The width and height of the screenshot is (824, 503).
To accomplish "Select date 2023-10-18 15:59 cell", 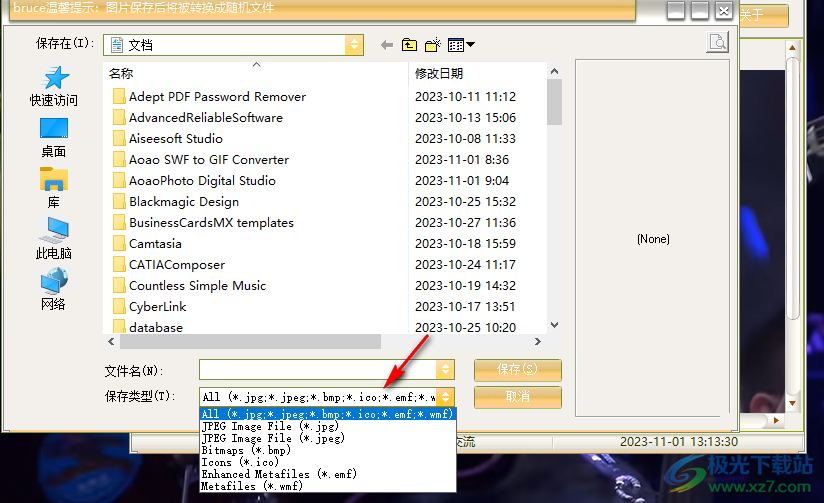I will (465, 244).
